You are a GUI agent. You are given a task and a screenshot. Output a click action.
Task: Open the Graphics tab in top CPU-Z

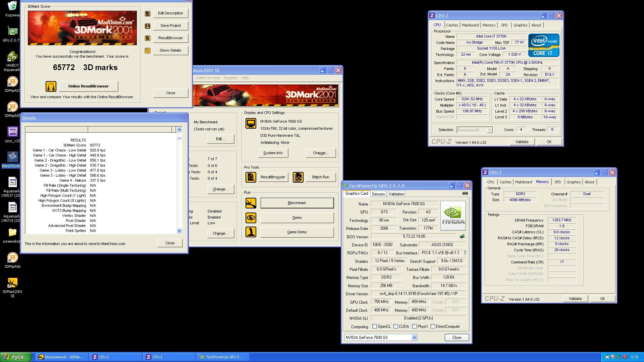coord(520,25)
